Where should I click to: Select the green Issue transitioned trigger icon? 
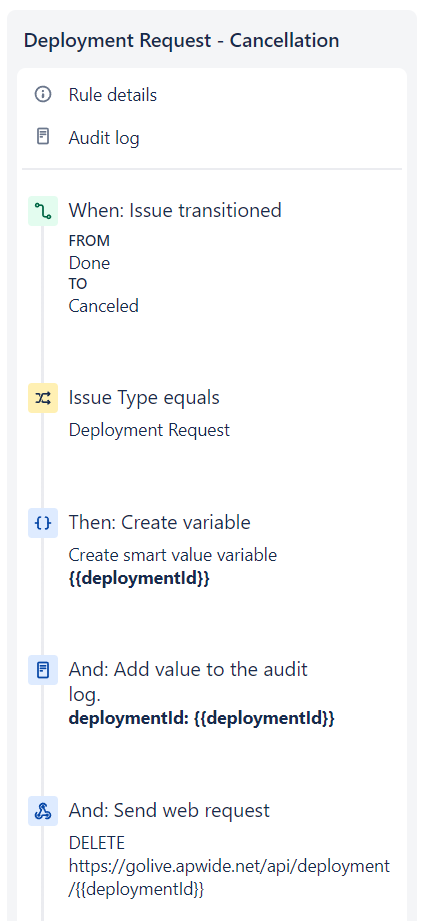[x=43, y=211]
